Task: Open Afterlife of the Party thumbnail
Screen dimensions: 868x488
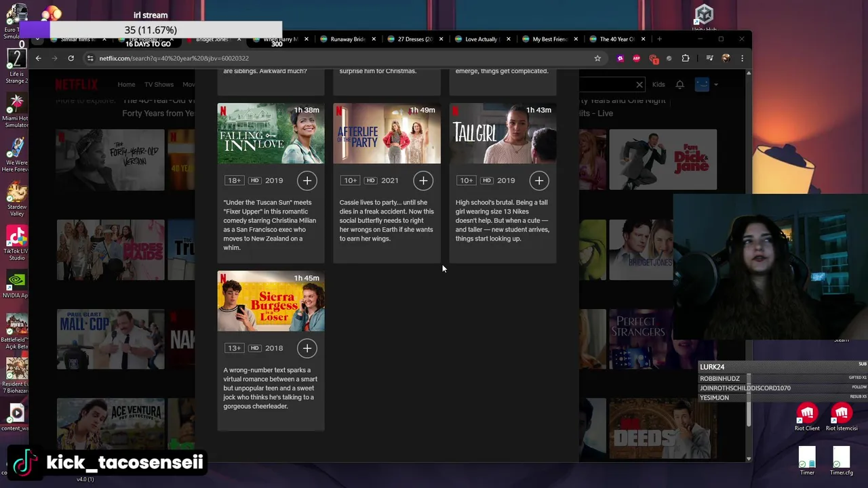Action: (387, 134)
